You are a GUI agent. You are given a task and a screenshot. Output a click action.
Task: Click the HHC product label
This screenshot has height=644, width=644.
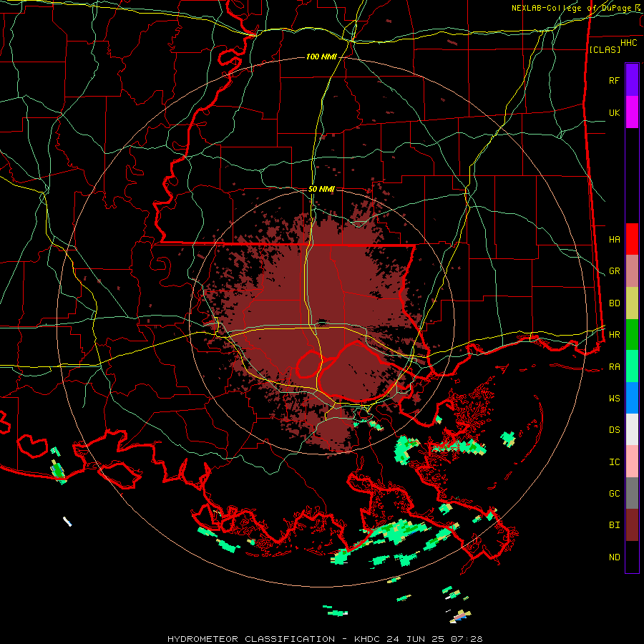tap(628, 43)
